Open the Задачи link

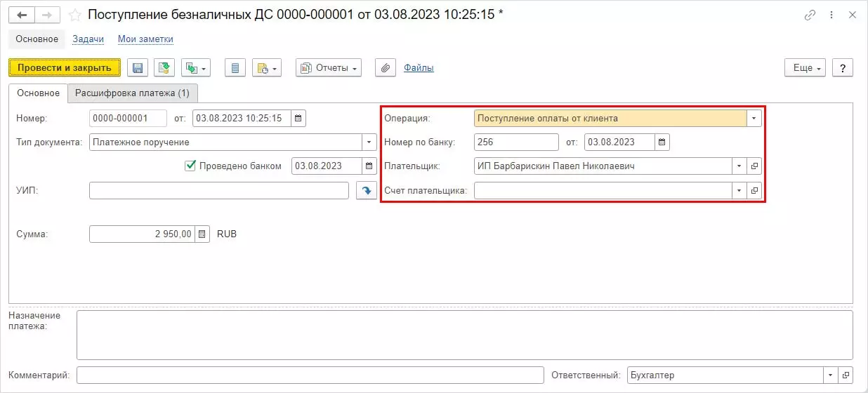(88, 39)
